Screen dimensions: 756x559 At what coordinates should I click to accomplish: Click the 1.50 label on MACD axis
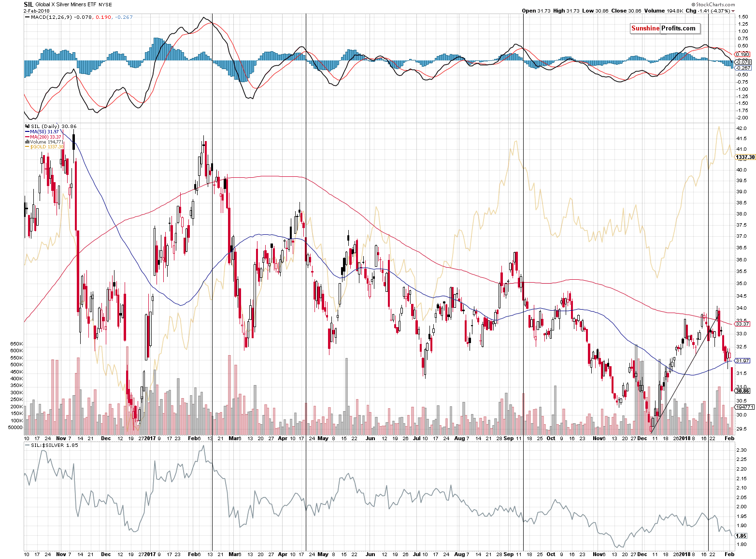[742, 17]
